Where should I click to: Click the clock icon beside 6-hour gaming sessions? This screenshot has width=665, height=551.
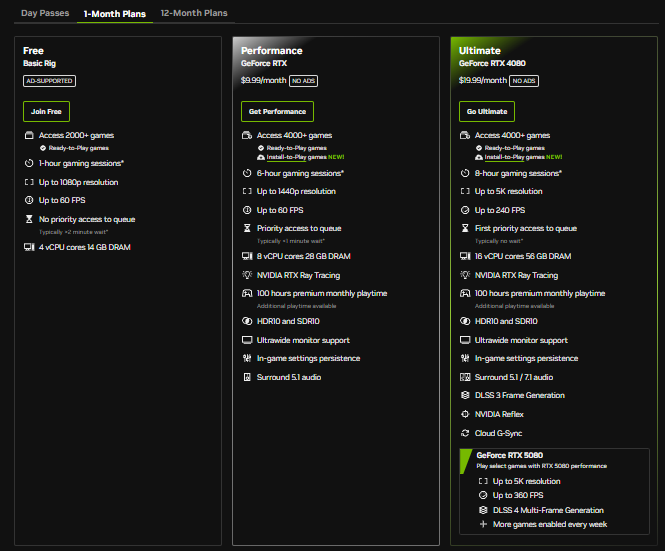tap(247, 173)
